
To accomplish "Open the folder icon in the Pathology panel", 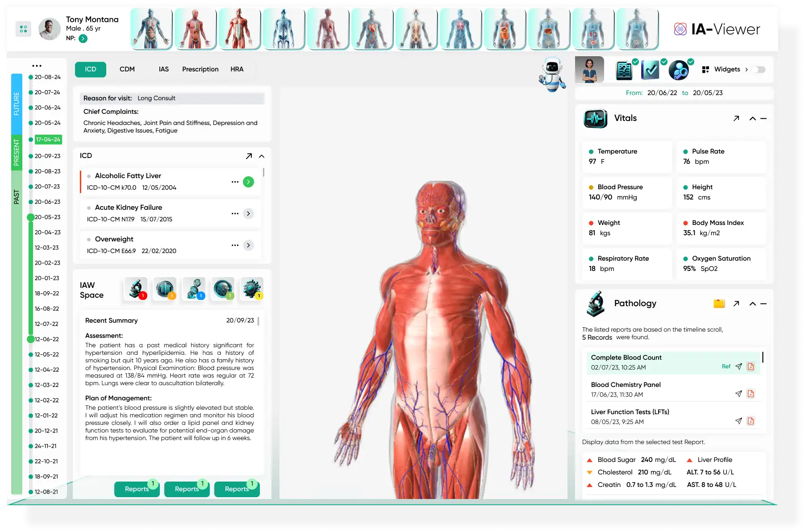I will click(718, 303).
